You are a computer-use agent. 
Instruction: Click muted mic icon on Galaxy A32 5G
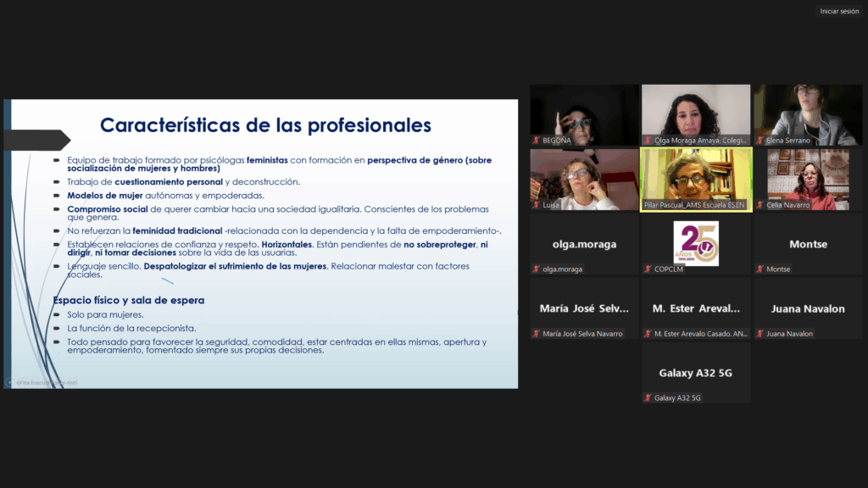pos(648,398)
